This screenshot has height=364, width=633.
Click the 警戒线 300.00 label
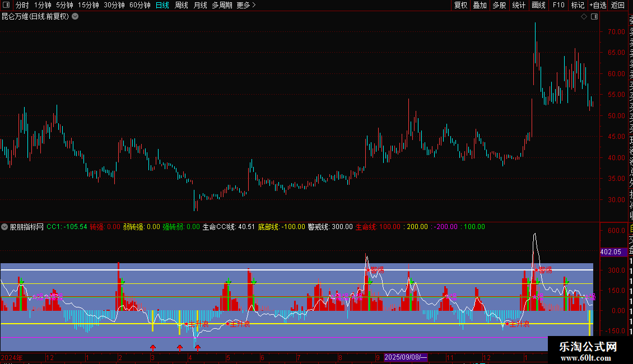[331, 227]
